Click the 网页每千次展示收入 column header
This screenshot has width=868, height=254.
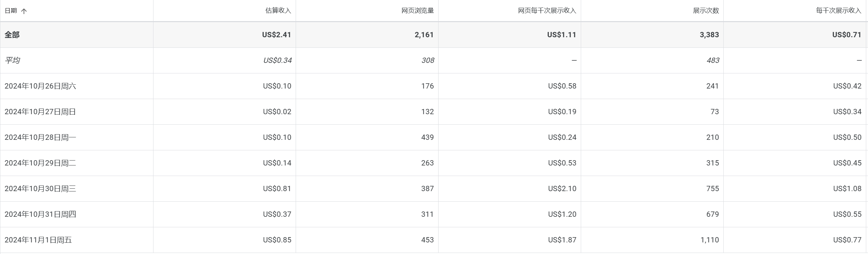click(x=547, y=11)
